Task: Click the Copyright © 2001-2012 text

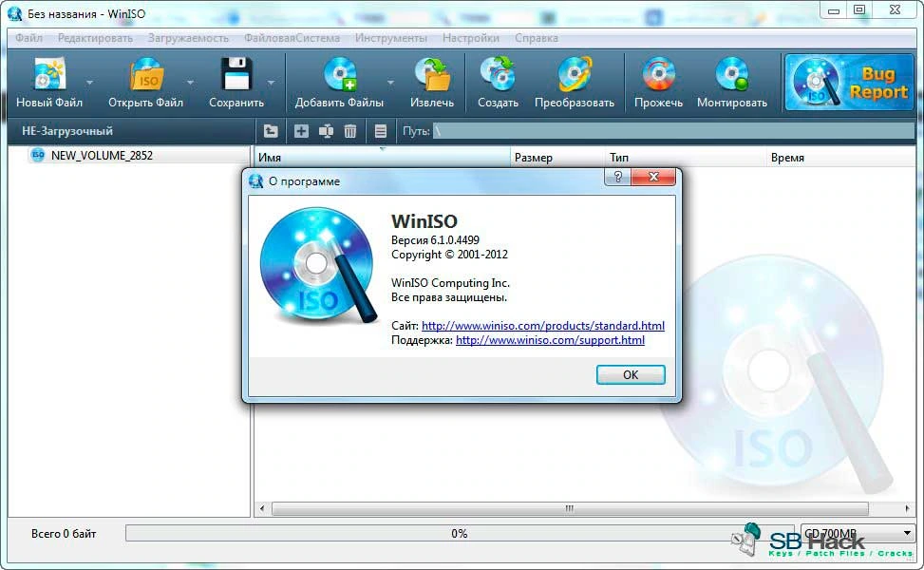Action: (x=449, y=255)
